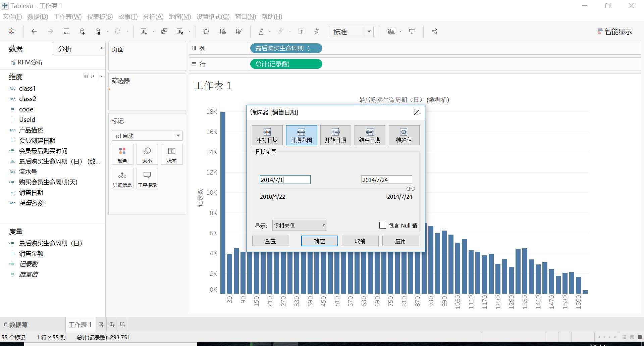The height and width of the screenshot is (346, 644).
Task: Click the save workbook icon
Action: [66, 31]
